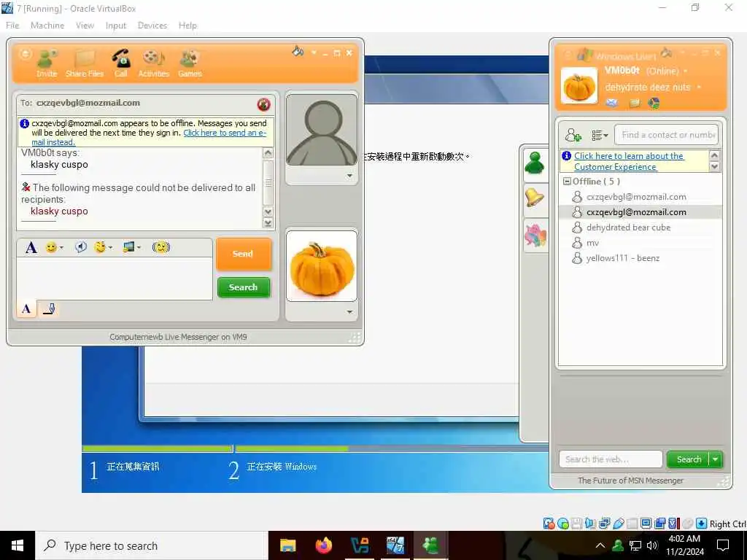Open color scheme paintbrush in contact list window
The height and width of the screenshot is (560, 747).
pyautogui.click(x=667, y=52)
